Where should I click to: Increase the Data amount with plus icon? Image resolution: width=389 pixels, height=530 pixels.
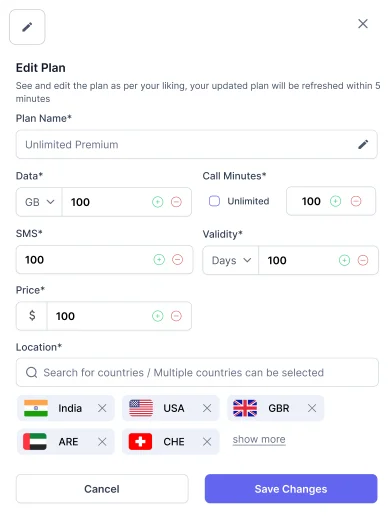coord(157,202)
